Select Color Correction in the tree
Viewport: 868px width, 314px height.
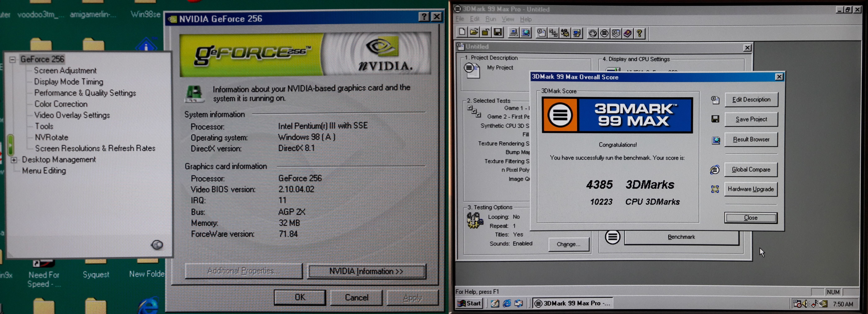(61, 104)
